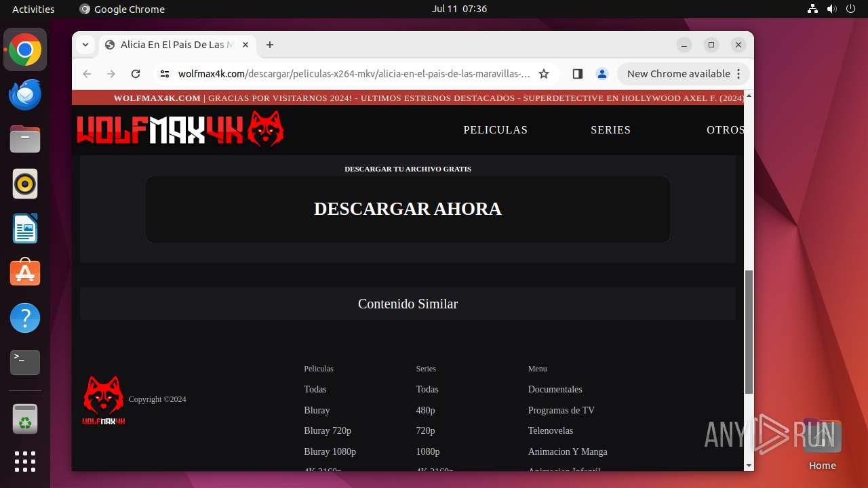This screenshot has width=868, height=488.
Task: Launch LibreOffice Writer from the dock
Action: click(25, 228)
